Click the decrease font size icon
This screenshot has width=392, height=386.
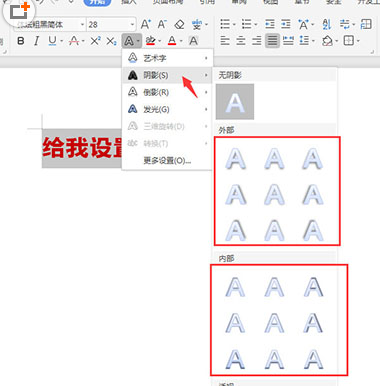coord(162,24)
